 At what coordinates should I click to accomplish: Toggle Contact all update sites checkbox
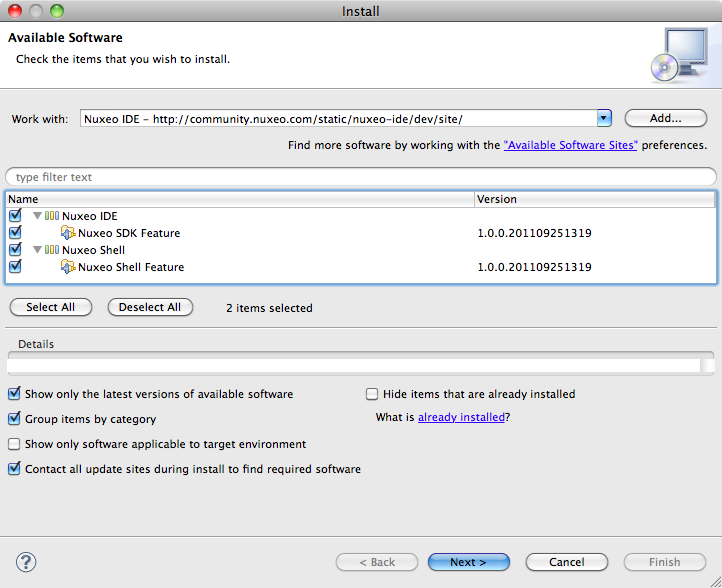[x=14, y=469]
